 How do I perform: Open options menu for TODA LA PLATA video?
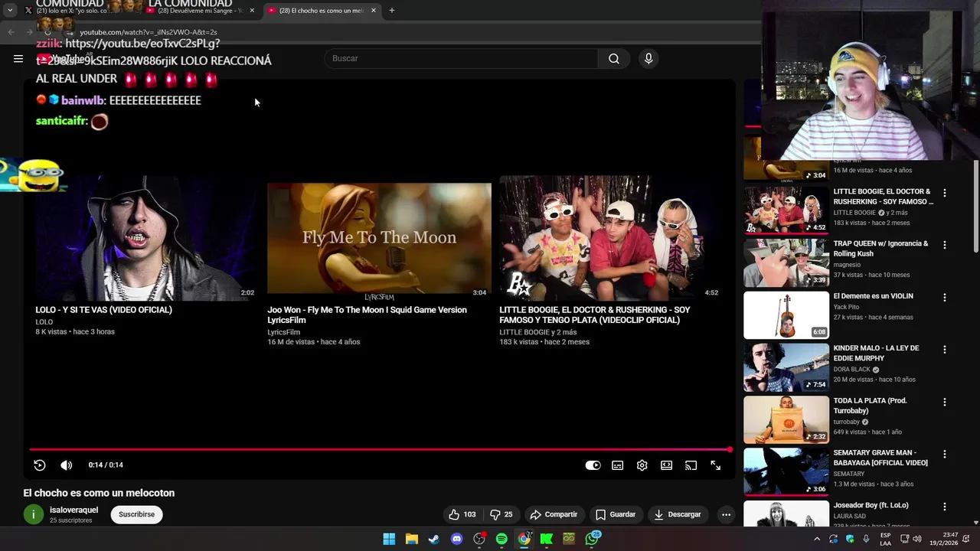[945, 402]
